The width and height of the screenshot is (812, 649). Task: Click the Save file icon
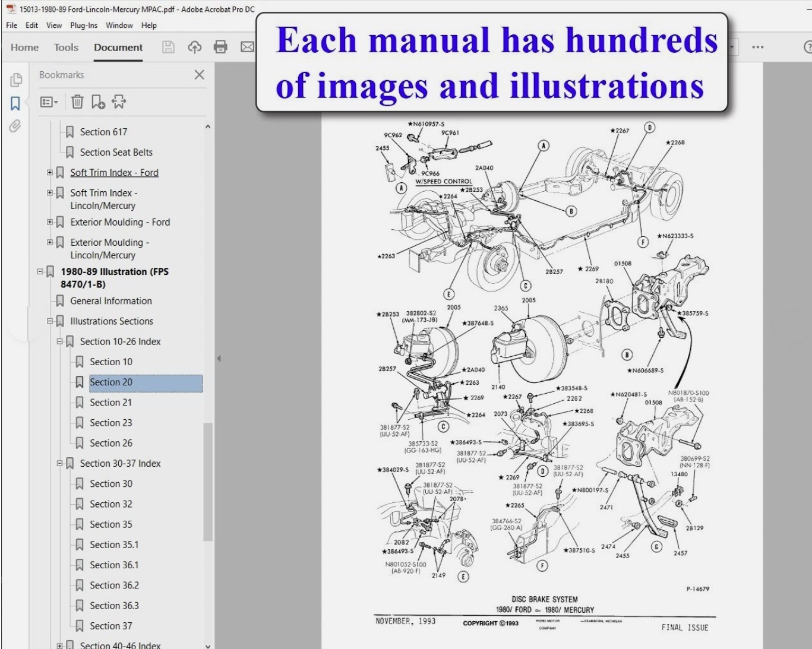point(168,48)
